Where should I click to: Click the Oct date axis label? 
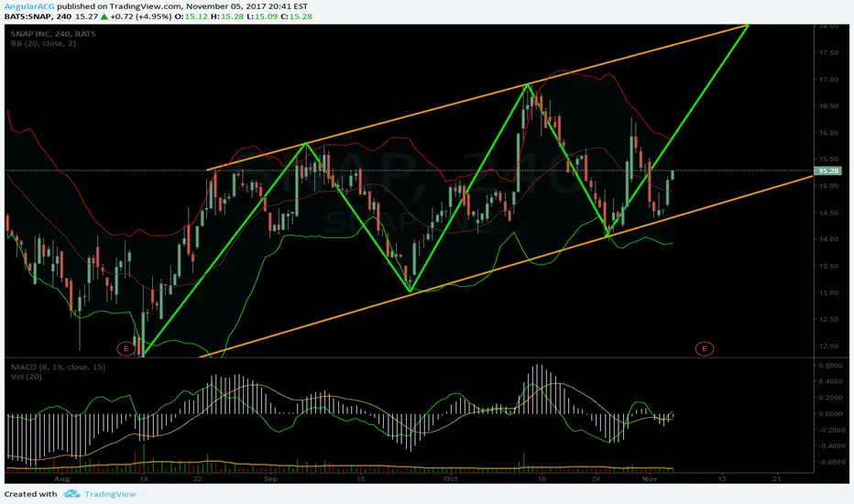pyautogui.click(x=451, y=479)
